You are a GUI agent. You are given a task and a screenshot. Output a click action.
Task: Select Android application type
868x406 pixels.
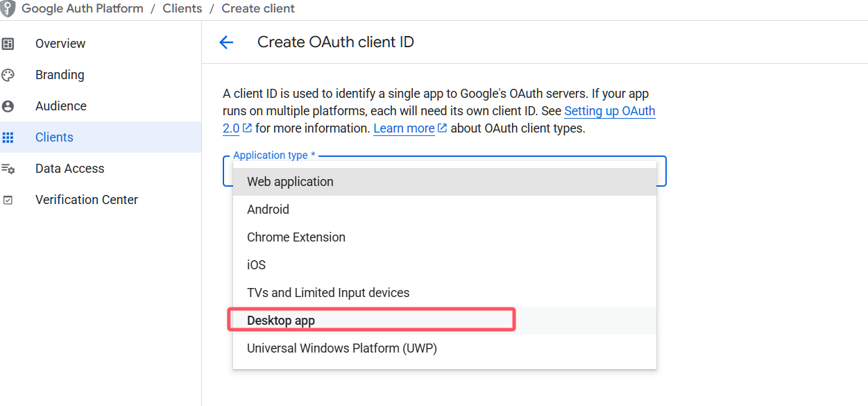point(445,210)
